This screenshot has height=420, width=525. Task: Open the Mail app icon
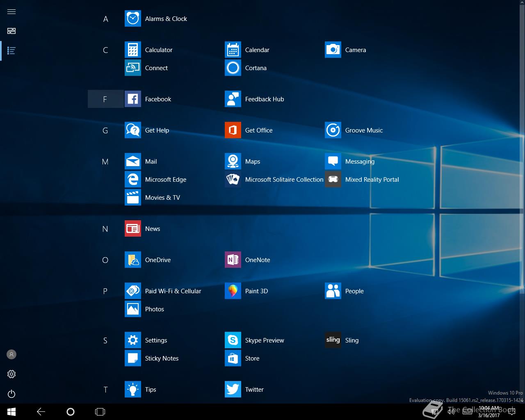coord(133,162)
